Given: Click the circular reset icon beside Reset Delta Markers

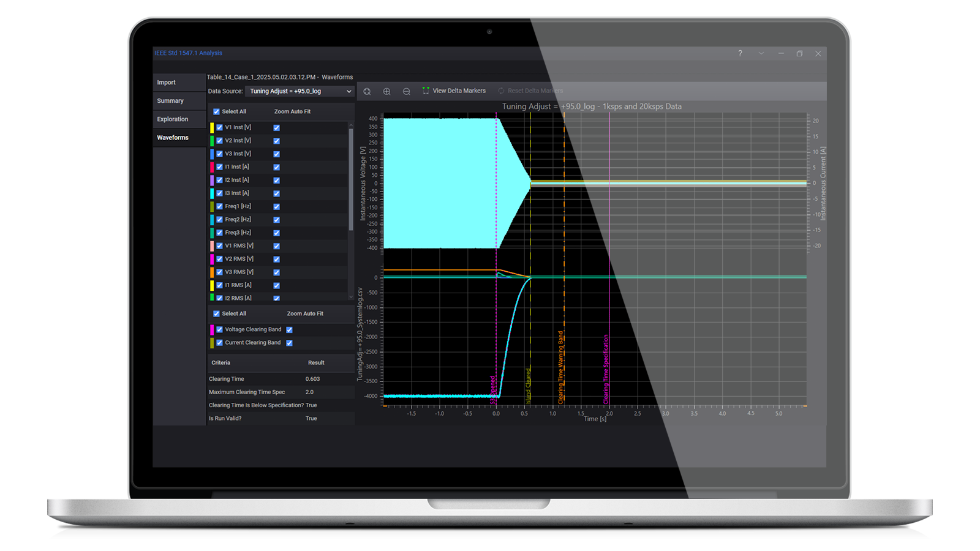Looking at the screenshot, I should point(500,90).
